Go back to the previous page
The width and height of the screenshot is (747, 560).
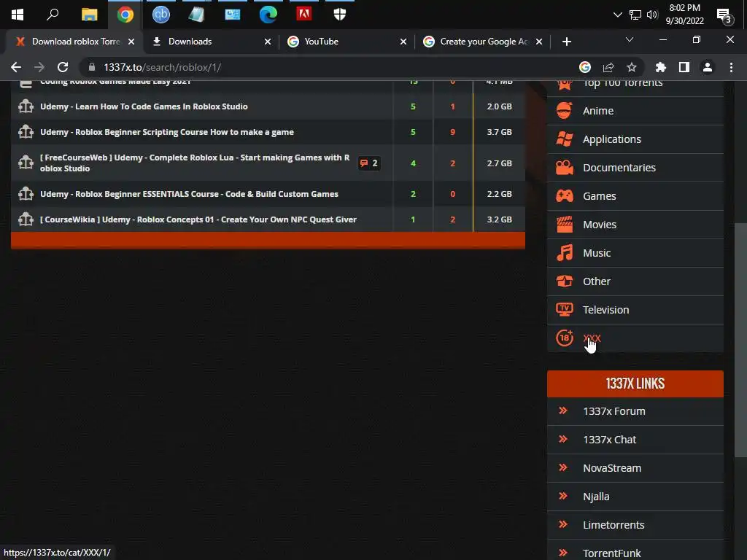16,67
